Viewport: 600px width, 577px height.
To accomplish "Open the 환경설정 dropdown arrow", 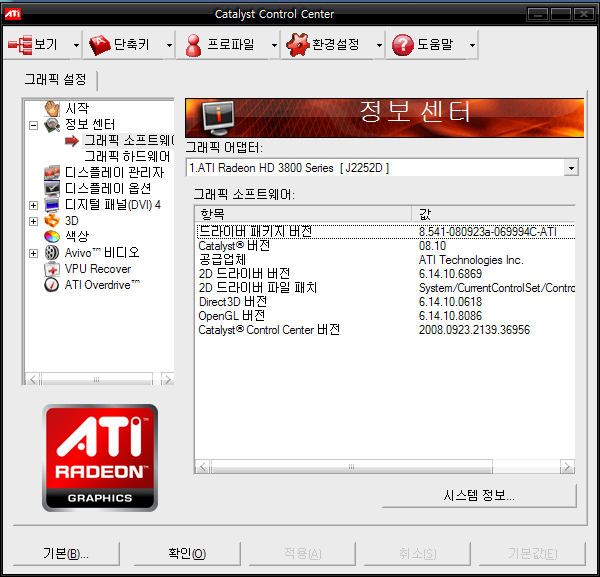I will pyautogui.click(x=379, y=45).
